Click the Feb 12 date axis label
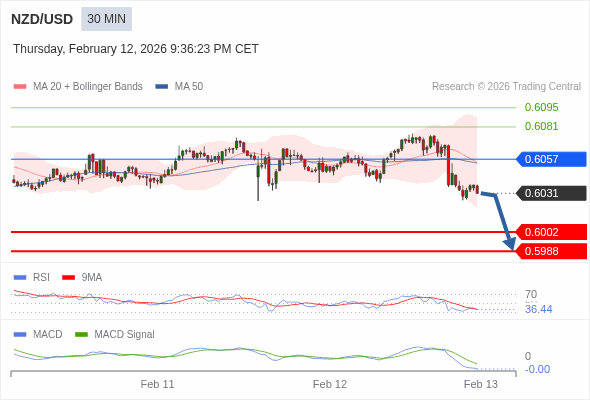This screenshot has width=590, height=400. 330,384
